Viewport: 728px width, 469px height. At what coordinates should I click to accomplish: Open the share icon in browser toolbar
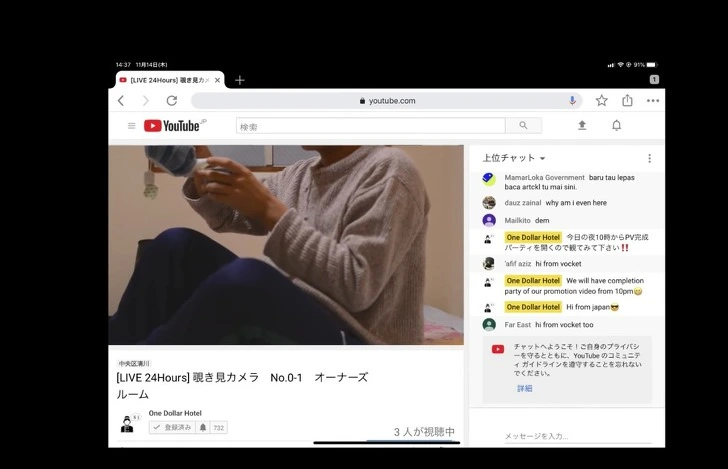point(627,100)
